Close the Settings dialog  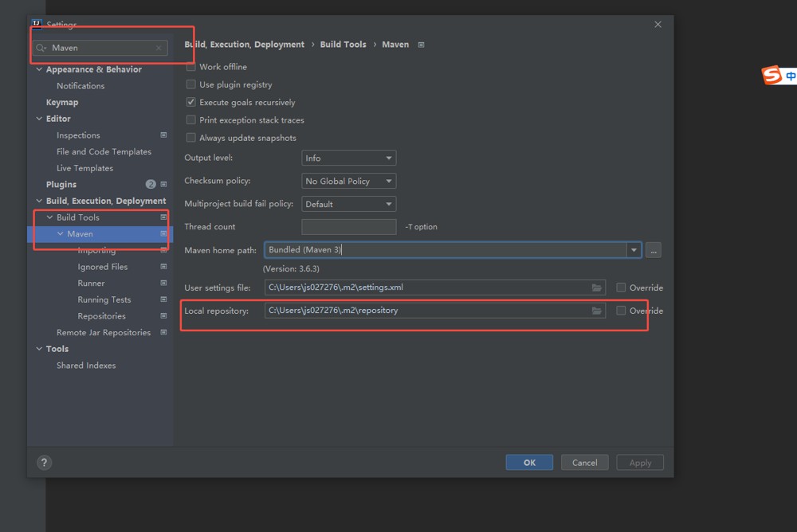pyautogui.click(x=658, y=25)
